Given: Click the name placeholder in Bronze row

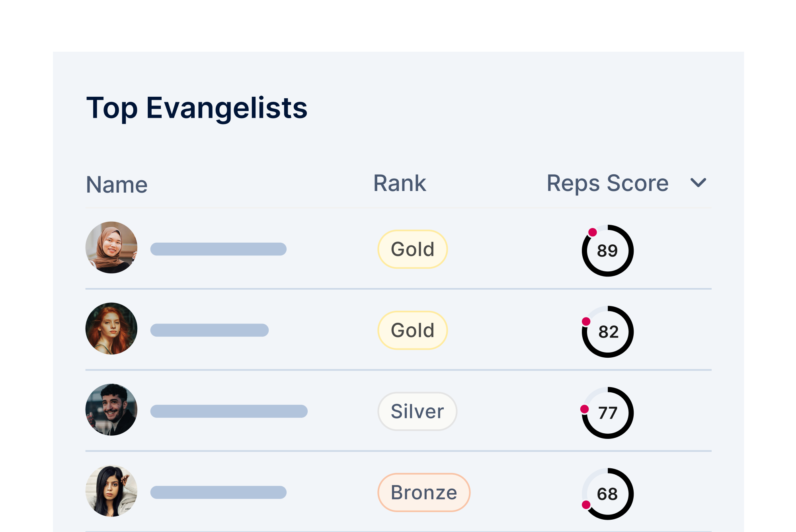Looking at the screenshot, I should tap(219, 493).
